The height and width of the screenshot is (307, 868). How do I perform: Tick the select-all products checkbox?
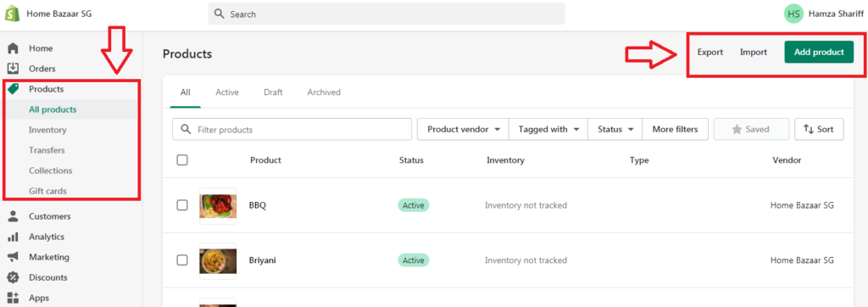point(182,160)
